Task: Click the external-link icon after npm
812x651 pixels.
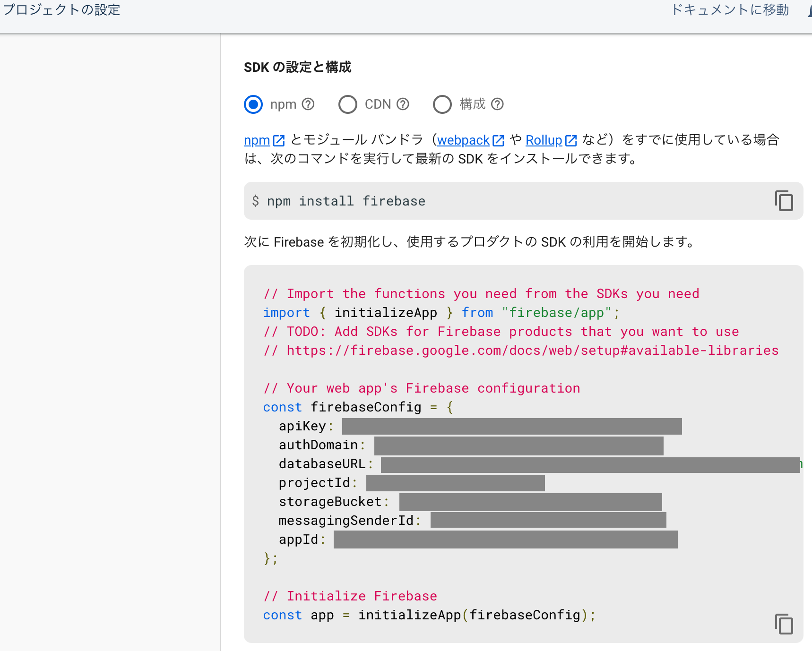Action: (279, 140)
